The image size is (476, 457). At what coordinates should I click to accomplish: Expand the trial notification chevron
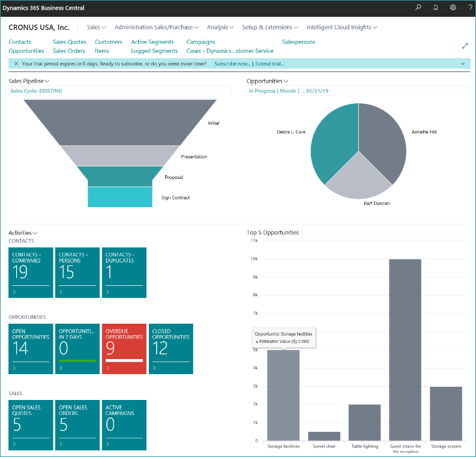pos(463,64)
